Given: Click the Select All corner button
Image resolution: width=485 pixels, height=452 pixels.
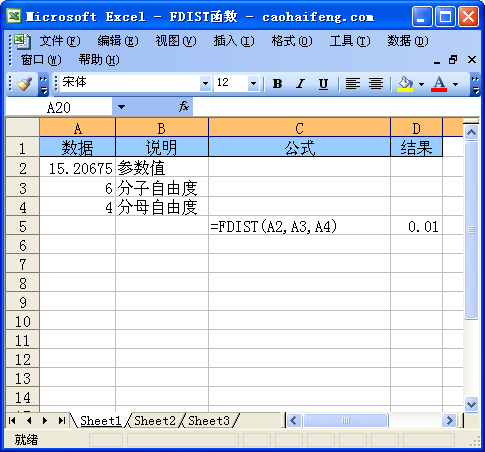Looking at the screenshot, I should [x=23, y=127].
